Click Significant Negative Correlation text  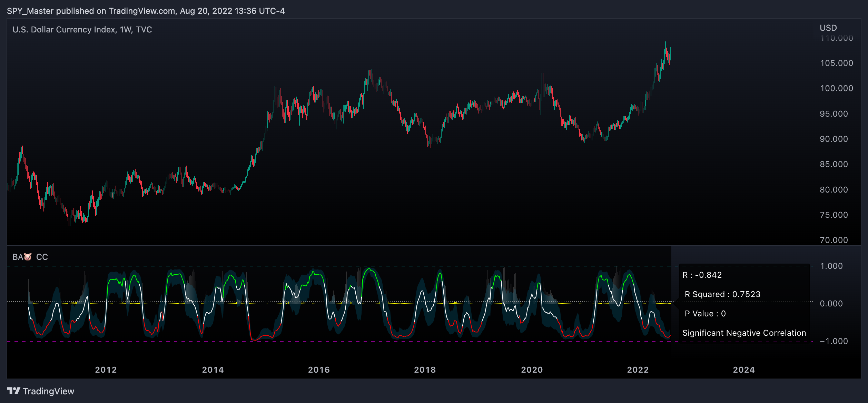click(744, 333)
